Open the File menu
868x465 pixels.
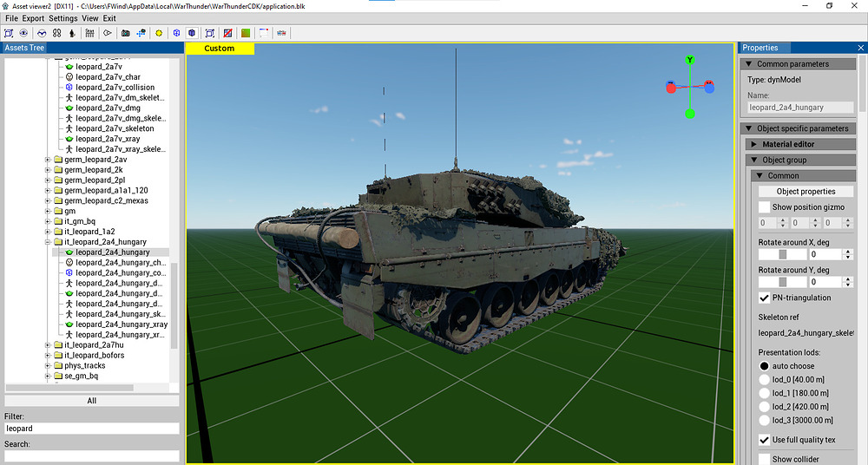pos(11,18)
